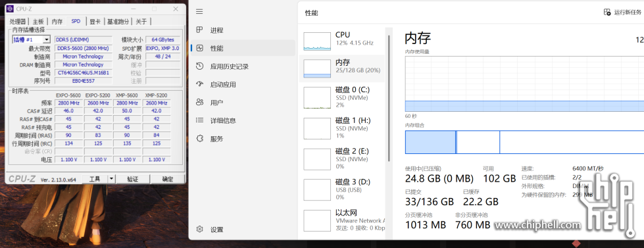The image size is (644, 248).
Task: Click the 64 GBytes module size value
Action: click(163, 40)
